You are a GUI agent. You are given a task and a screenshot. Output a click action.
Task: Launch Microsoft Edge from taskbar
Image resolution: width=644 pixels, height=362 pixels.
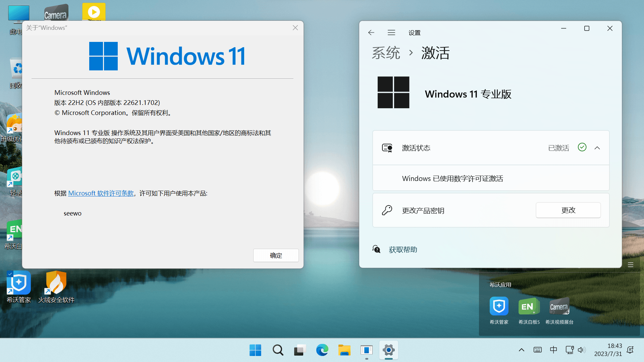pyautogui.click(x=322, y=350)
